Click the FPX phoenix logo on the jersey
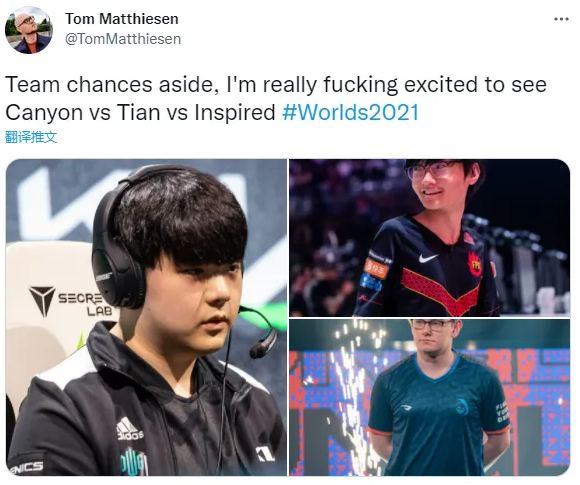Image resolution: width=580 pixels, height=485 pixels. (475, 263)
